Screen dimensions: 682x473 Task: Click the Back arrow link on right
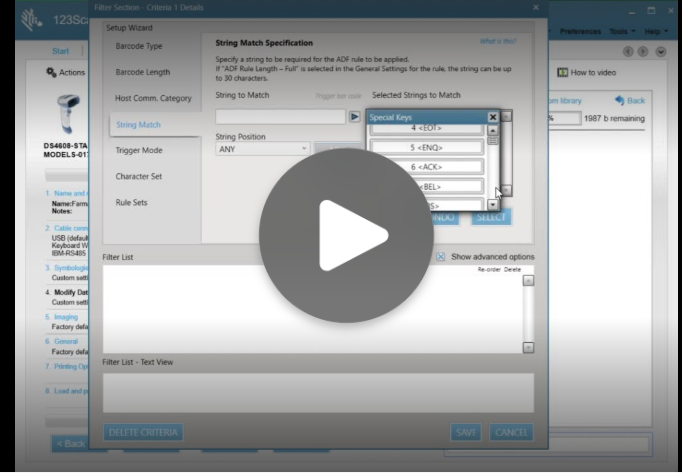pos(630,101)
